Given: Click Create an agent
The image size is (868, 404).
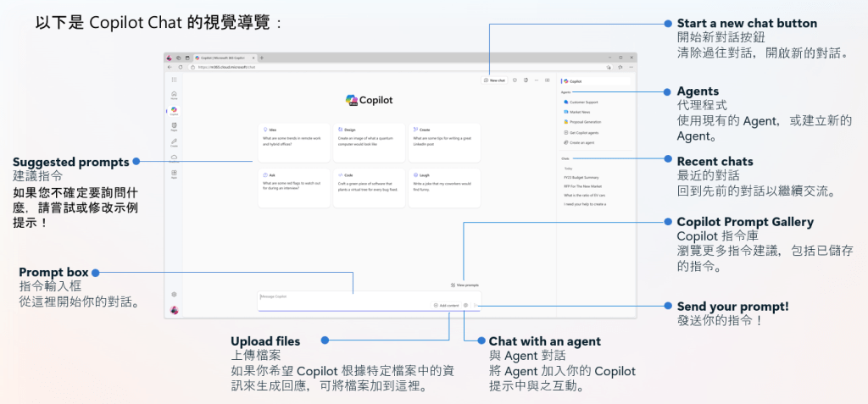Looking at the screenshot, I should coord(578,142).
